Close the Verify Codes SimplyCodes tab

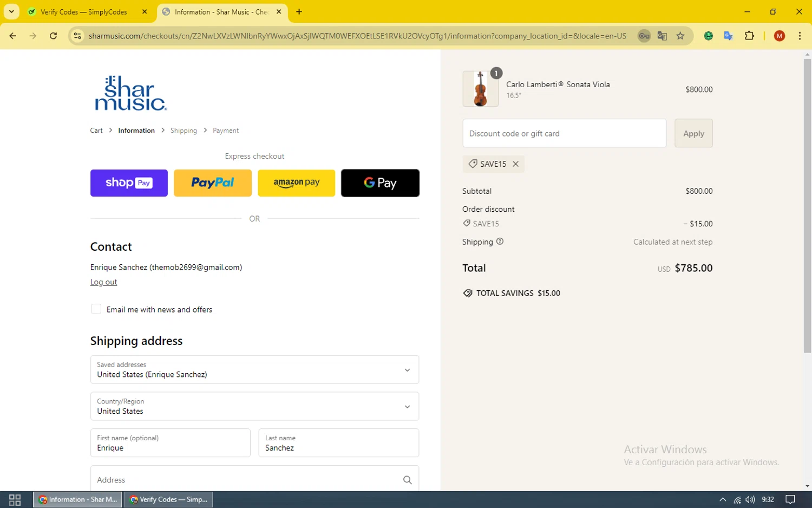point(145,11)
